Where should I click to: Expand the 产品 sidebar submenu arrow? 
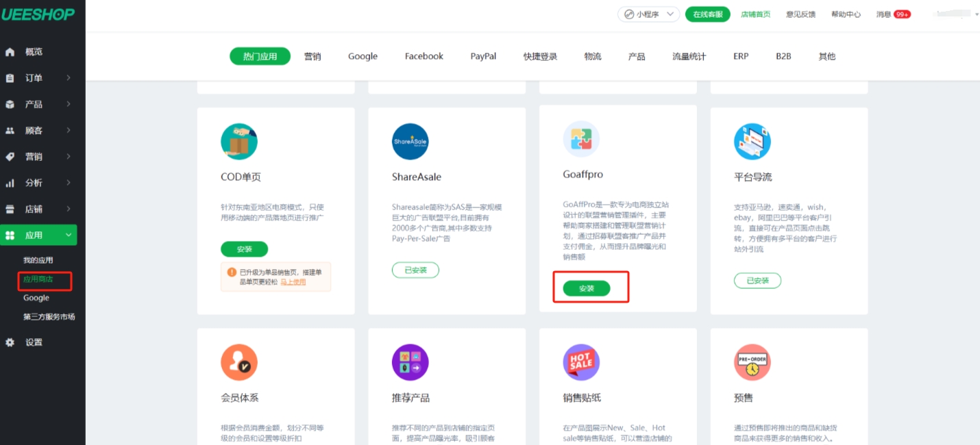click(x=69, y=105)
